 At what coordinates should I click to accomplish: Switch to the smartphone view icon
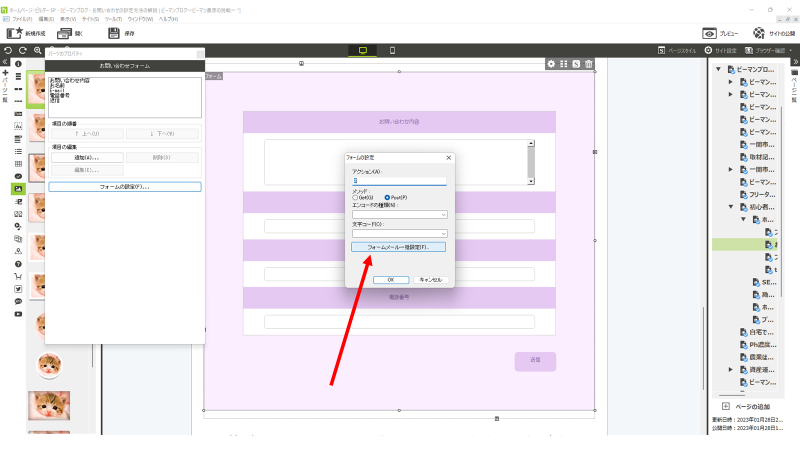click(x=392, y=50)
